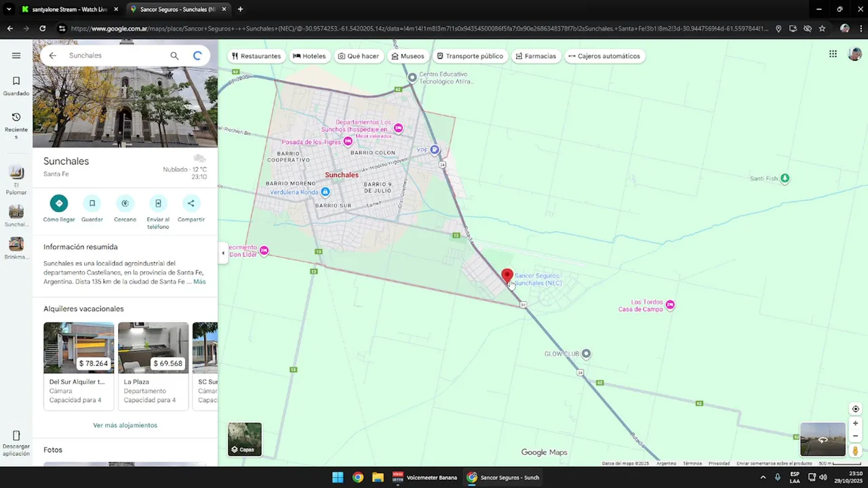
Task: Select the Qué hacer filter chip
Action: point(359,56)
